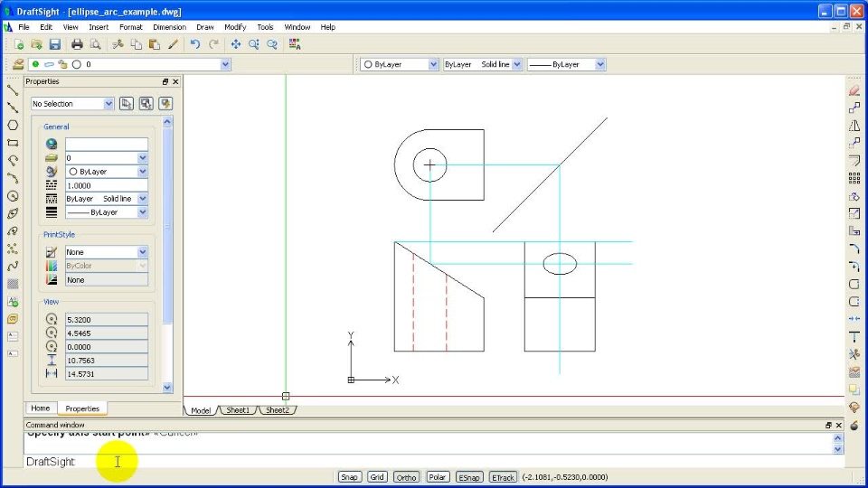Select the Rectangle draw tool
Viewport: 868px width, 488px height.
tap(13, 143)
